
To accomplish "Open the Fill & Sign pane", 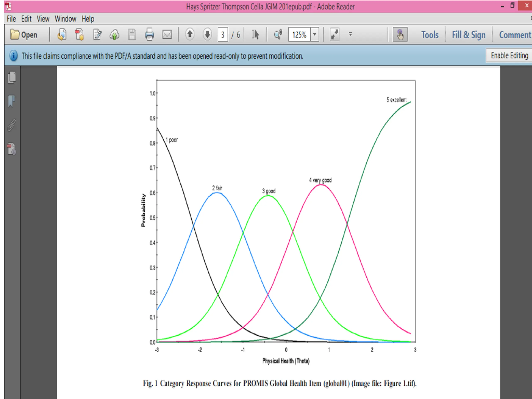I will click(x=468, y=35).
